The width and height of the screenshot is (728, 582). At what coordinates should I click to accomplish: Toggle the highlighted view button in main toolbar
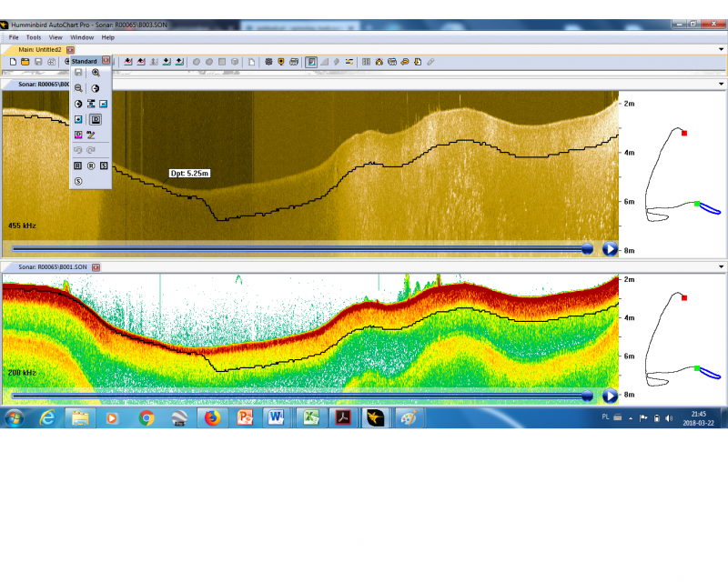(311, 62)
